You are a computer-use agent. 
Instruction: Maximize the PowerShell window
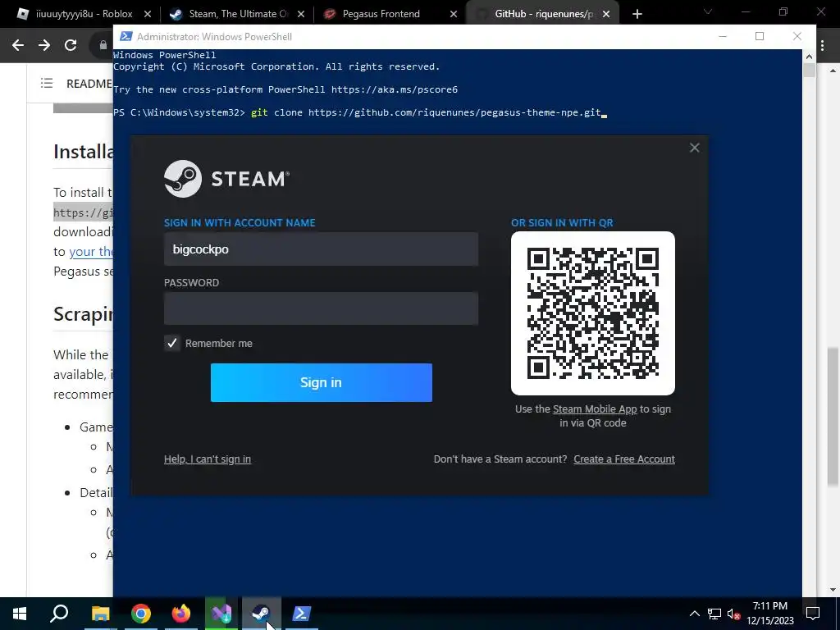(x=760, y=36)
